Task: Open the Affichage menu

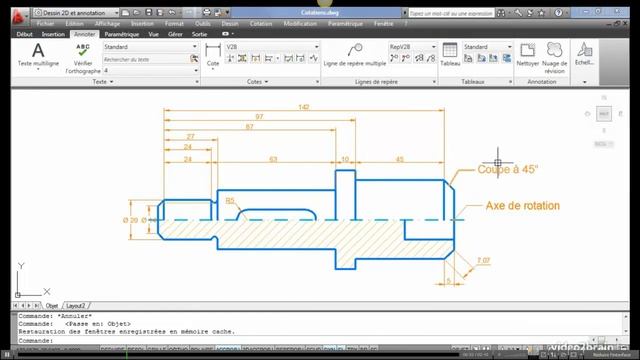Action: click(x=107, y=24)
